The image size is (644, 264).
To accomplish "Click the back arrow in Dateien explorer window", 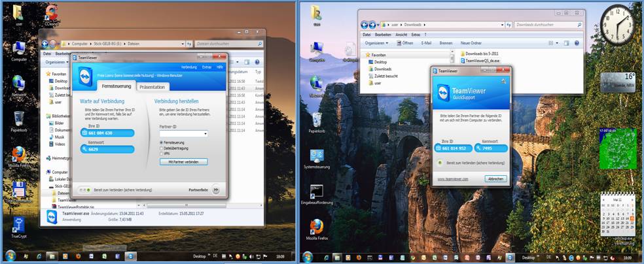I will (x=45, y=43).
